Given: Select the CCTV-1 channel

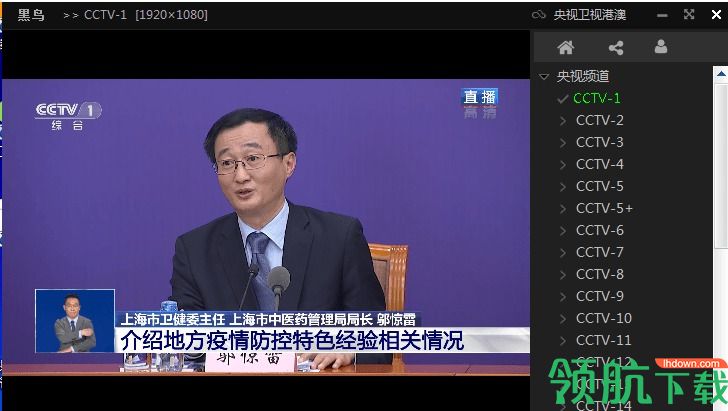Looking at the screenshot, I should point(596,98).
